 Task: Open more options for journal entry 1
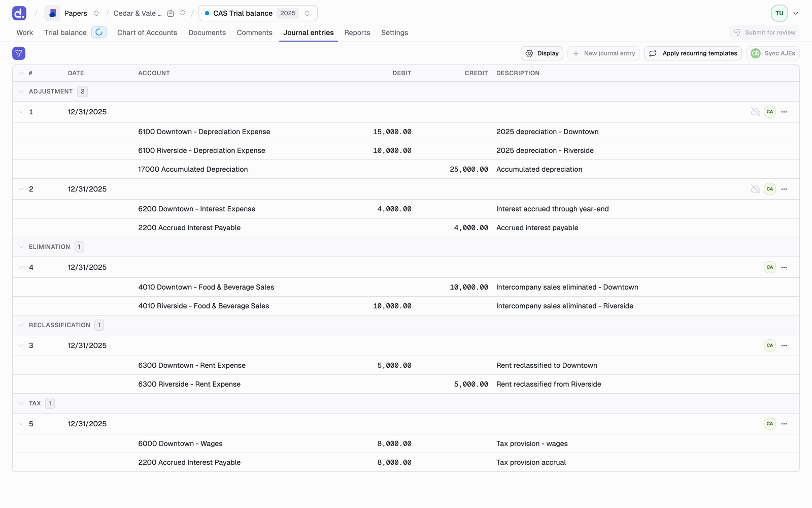coord(784,112)
